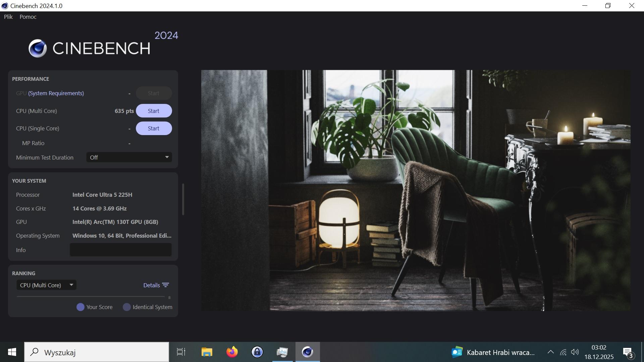Click the ranking horizontal slider bar

[x=91, y=297]
